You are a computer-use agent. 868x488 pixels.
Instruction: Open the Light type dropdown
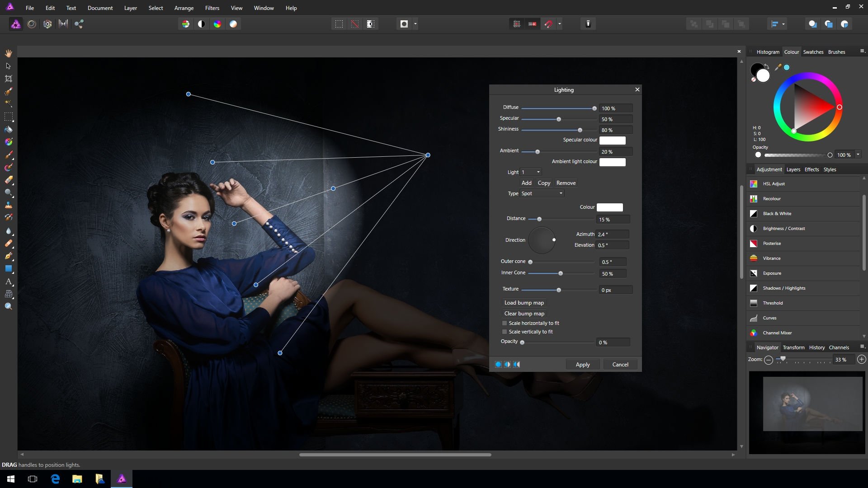[541, 193]
